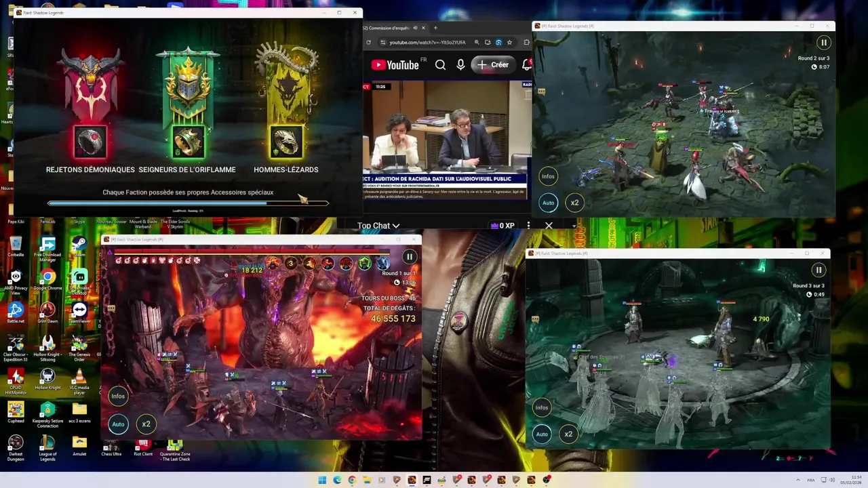Pause the boss battle in the lava arena window

pos(410,257)
